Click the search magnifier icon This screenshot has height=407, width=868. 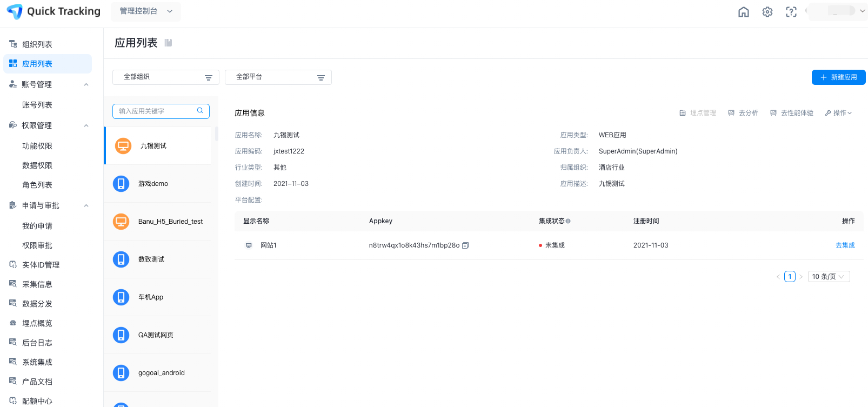(200, 111)
